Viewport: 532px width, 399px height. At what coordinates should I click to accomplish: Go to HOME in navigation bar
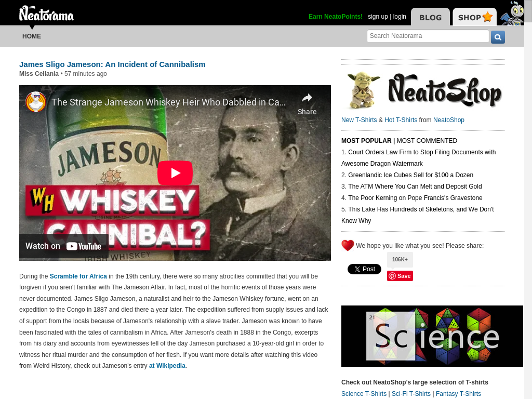click(x=32, y=36)
